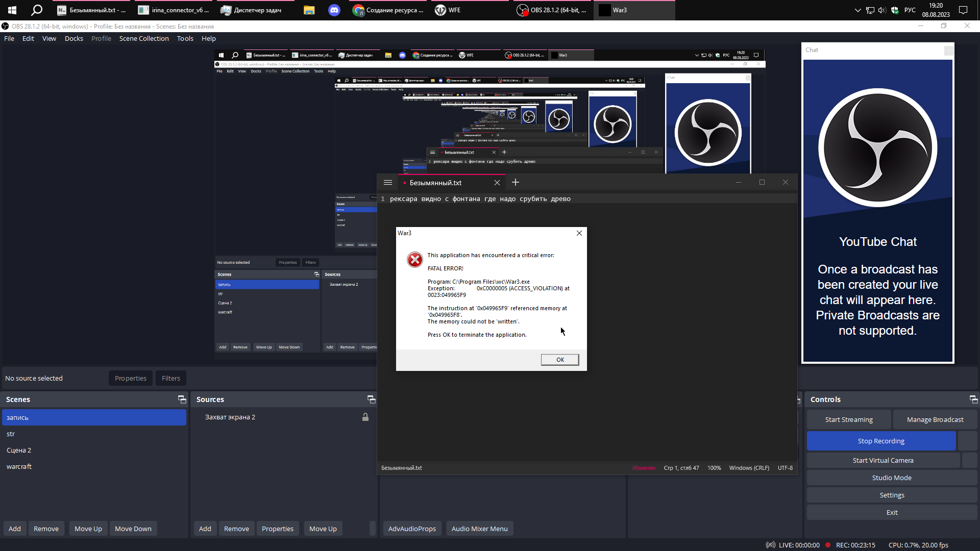Viewport: 980px width, 551px height.
Task: Enable Studio Mode
Action: [892, 478]
